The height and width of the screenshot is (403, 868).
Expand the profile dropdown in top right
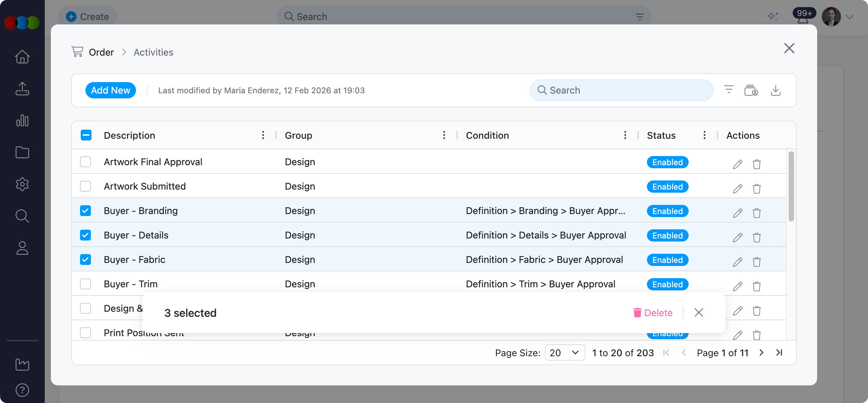[x=850, y=16]
